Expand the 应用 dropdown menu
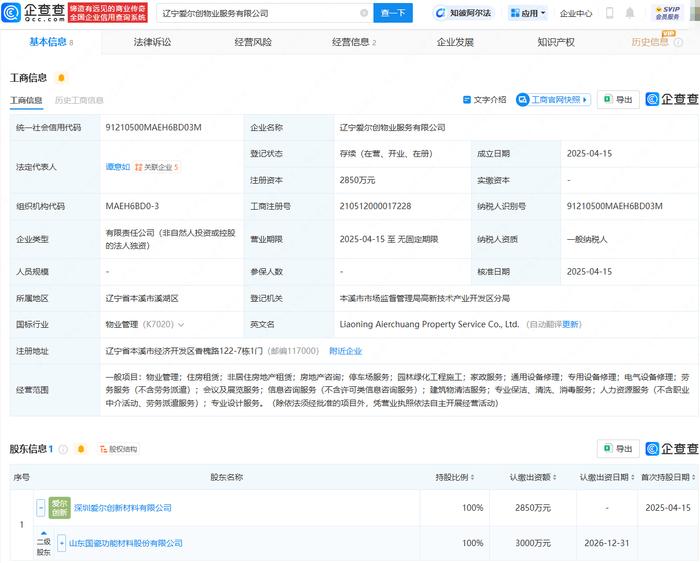The image size is (700, 563). (528, 13)
